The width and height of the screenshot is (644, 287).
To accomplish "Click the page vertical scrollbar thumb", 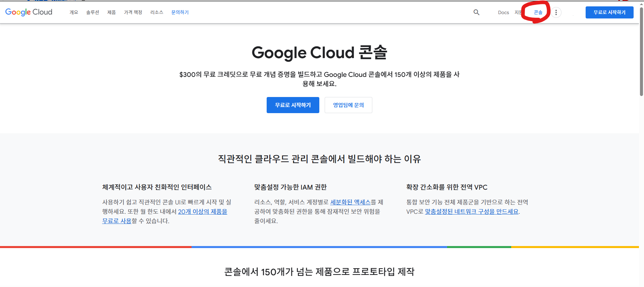I will pyautogui.click(x=641, y=52).
